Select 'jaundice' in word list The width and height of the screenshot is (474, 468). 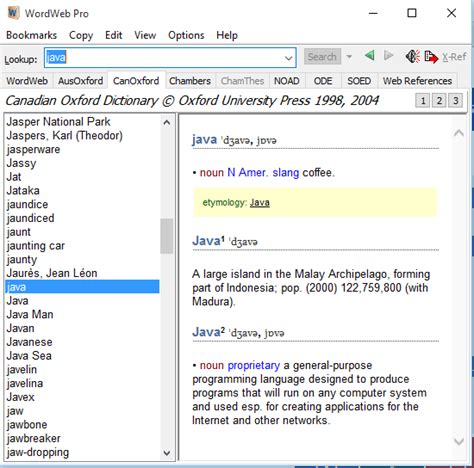82,204
